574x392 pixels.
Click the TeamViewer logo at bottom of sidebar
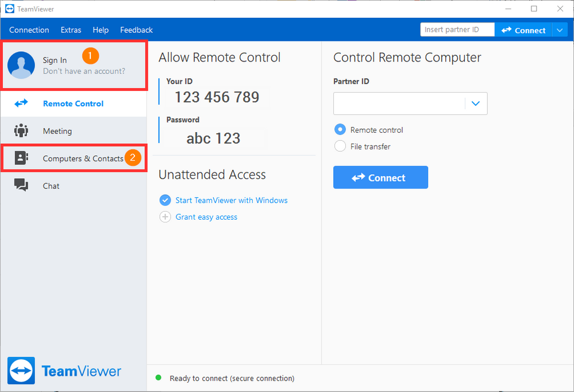pos(64,371)
